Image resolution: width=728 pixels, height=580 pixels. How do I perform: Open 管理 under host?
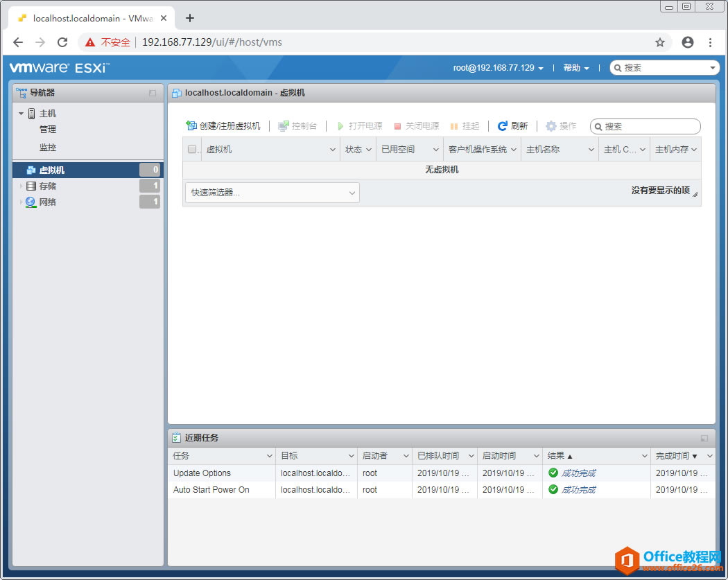pos(47,130)
